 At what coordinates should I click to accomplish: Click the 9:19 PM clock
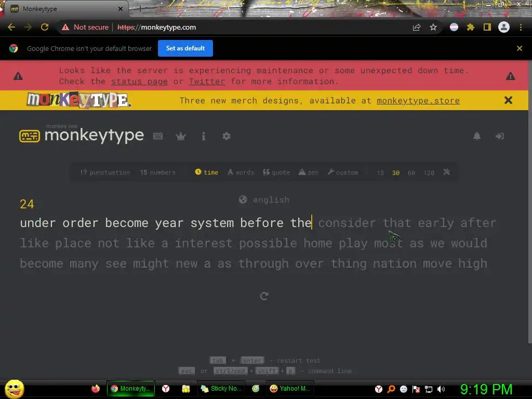[x=486, y=389]
